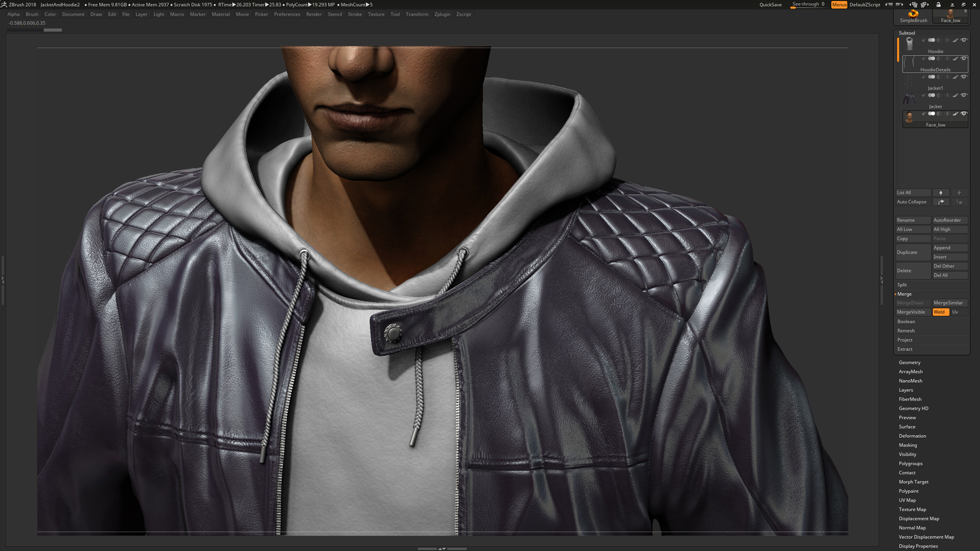Set subtraction boolean mode on Hoodie subtool
The height and width of the screenshot is (551, 980).
pos(940,40)
